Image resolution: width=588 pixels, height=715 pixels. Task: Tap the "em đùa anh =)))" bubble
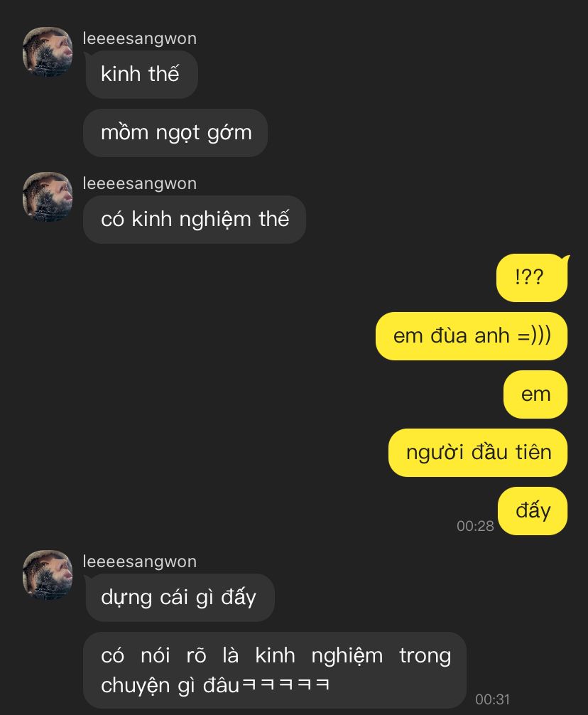coord(472,336)
